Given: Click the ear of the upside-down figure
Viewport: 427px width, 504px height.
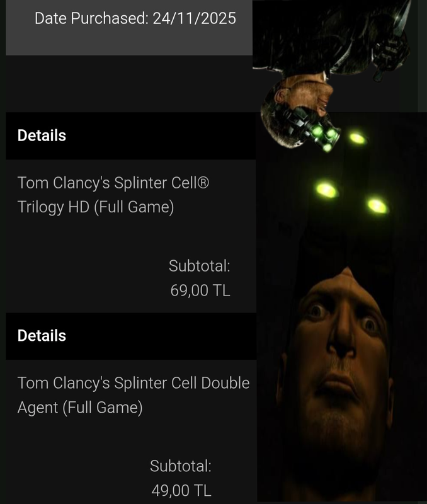Looking at the screenshot, I should tap(280, 96).
